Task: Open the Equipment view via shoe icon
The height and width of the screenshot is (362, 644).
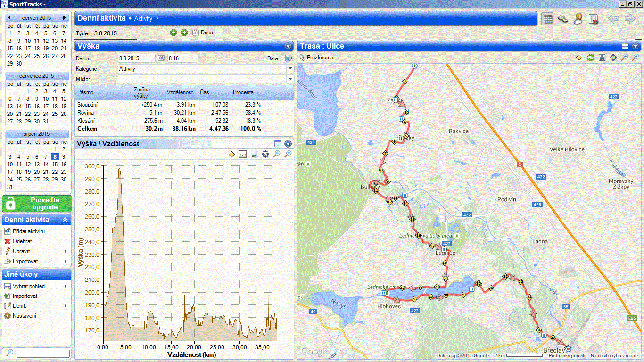Action: click(x=562, y=19)
